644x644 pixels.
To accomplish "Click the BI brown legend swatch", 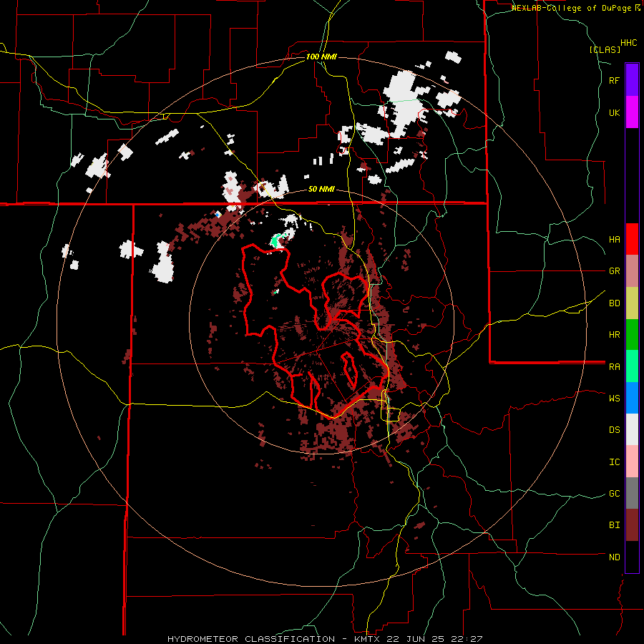I will (632, 525).
